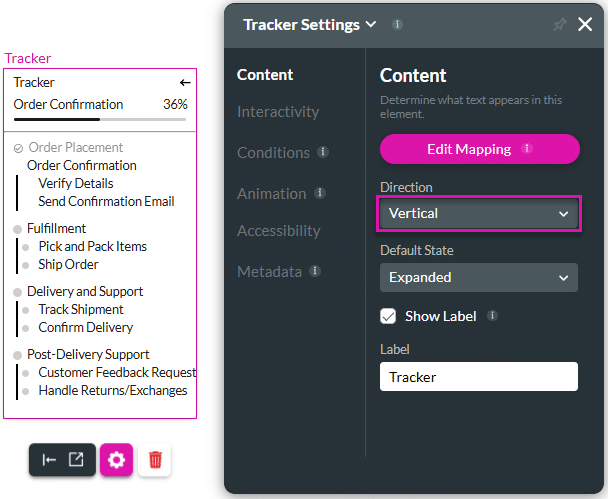This screenshot has height=499, width=608.
Task: Click the info icon beside Show Label
Action: [x=492, y=316]
